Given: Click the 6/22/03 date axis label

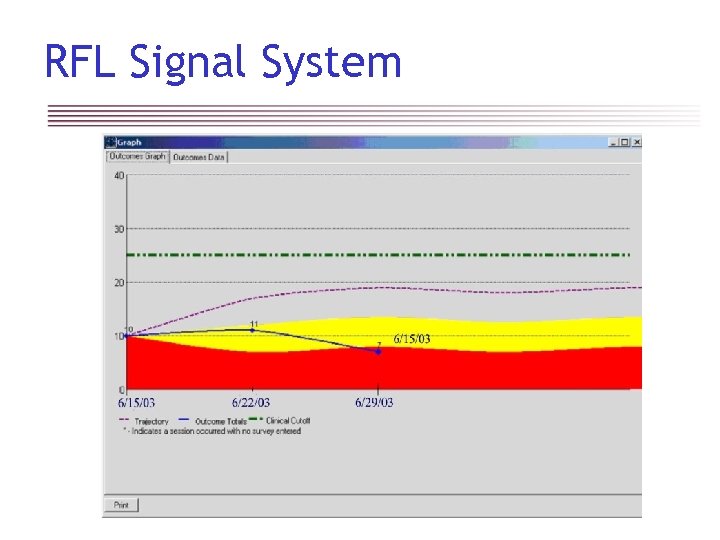Looking at the screenshot, I should pos(251,403).
